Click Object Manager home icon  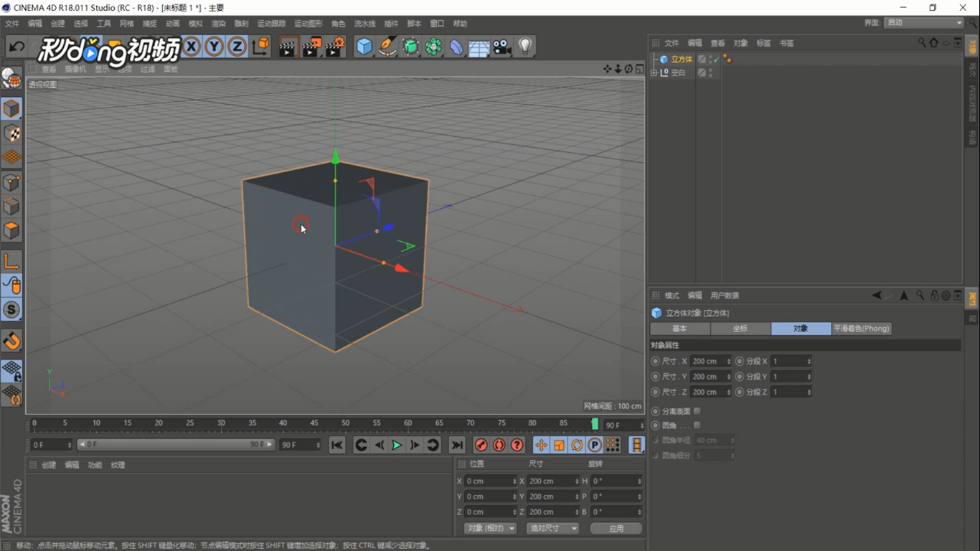[x=934, y=43]
